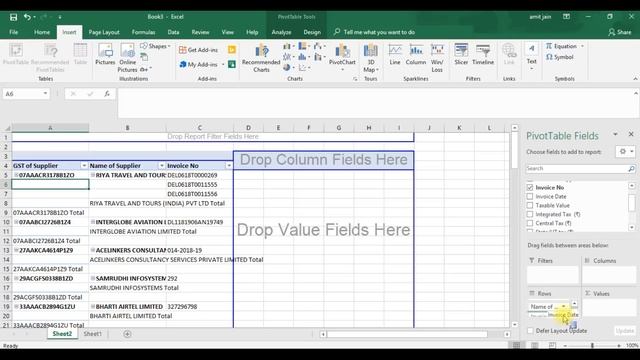Open the Design tab
The width and height of the screenshot is (640, 360).
pyautogui.click(x=312, y=32)
